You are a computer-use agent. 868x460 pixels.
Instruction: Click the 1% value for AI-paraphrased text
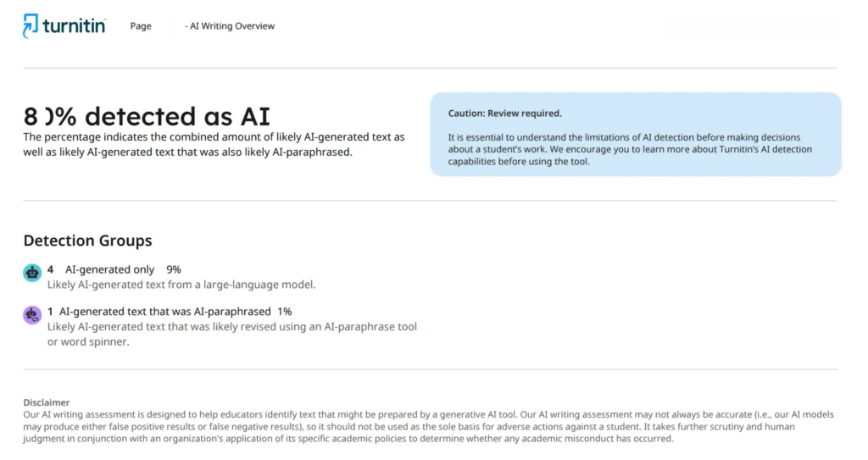click(x=284, y=312)
